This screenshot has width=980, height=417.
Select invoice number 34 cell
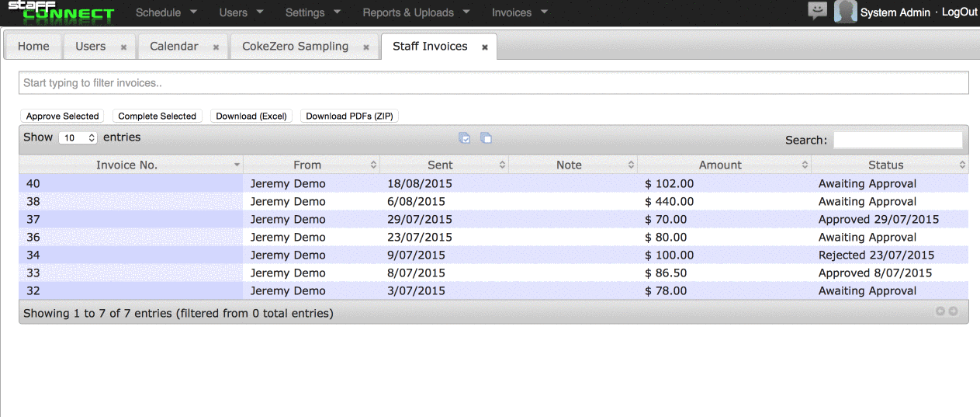(131, 255)
